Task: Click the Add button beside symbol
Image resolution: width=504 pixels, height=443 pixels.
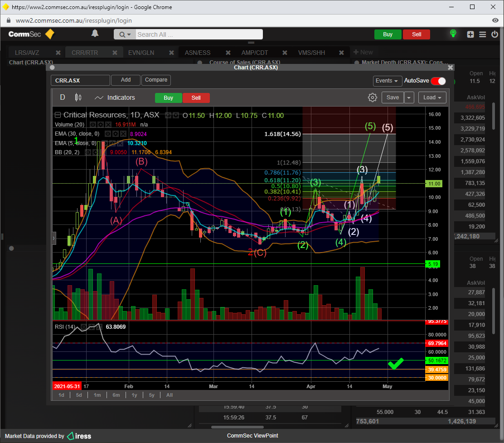Action: [126, 80]
